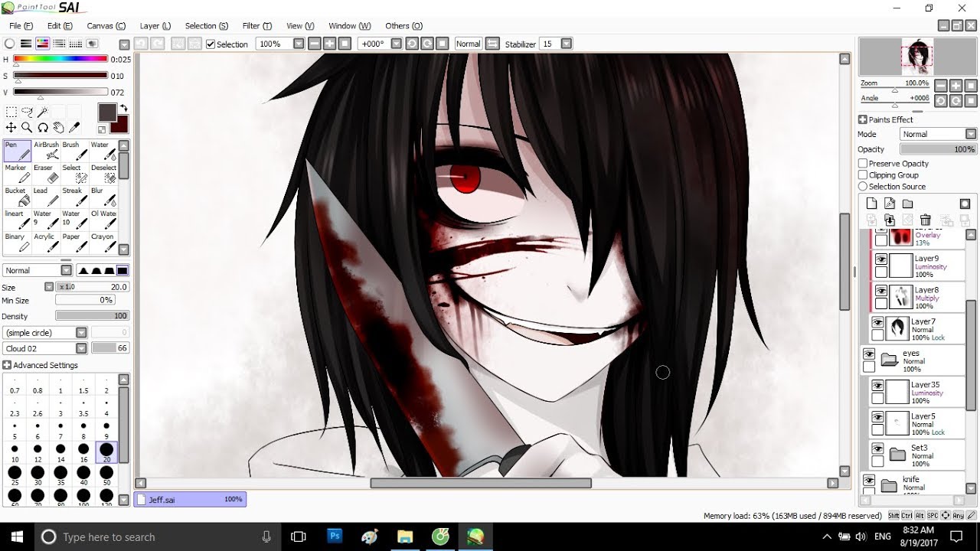Select the Pen tool
This screenshot has height=551, width=980.
[18, 151]
